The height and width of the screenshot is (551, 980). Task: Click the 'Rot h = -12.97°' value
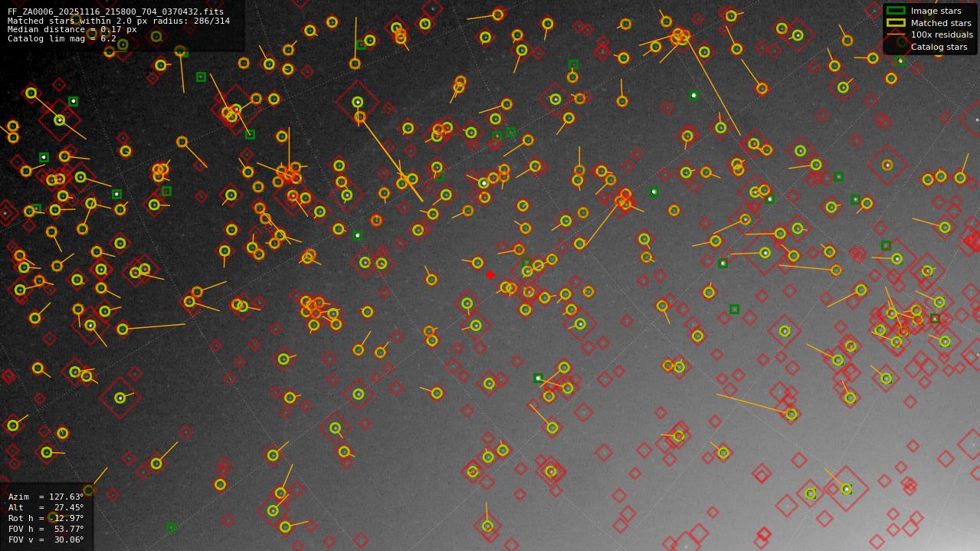click(46, 519)
